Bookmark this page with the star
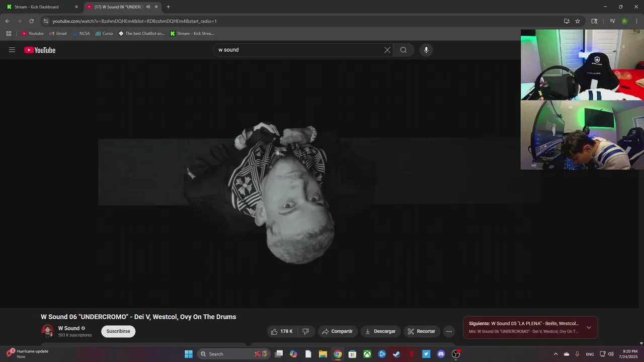The width and height of the screenshot is (644, 362). coord(578,21)
